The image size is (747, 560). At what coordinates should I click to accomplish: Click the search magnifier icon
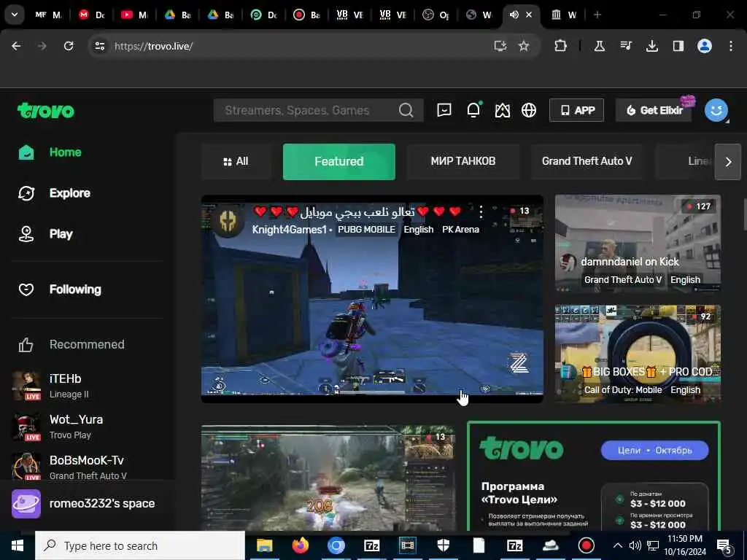pyautogui.click(x=406, y=111)
